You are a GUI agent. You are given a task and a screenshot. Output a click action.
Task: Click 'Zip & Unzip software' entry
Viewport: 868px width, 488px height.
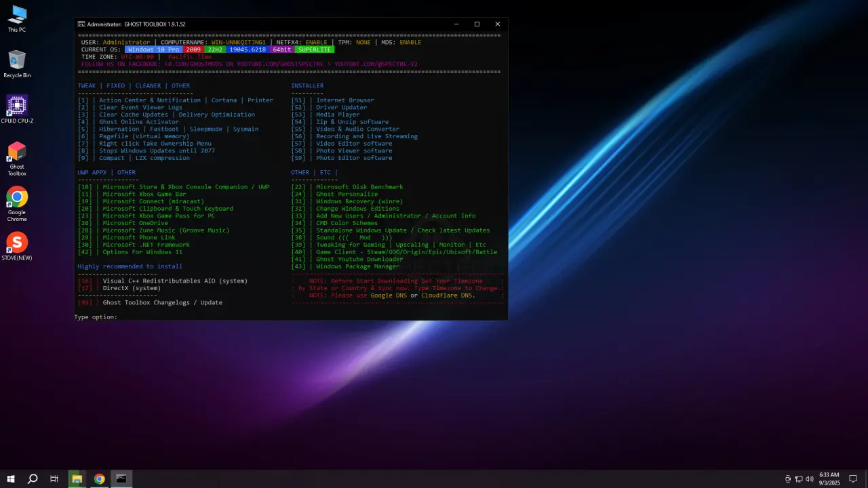[x=340, y=122]
